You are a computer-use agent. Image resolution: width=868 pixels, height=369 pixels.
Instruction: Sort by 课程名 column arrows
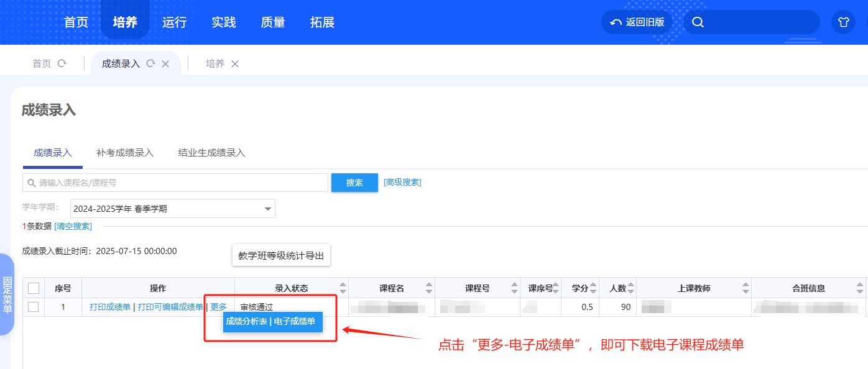coord(429,288)
